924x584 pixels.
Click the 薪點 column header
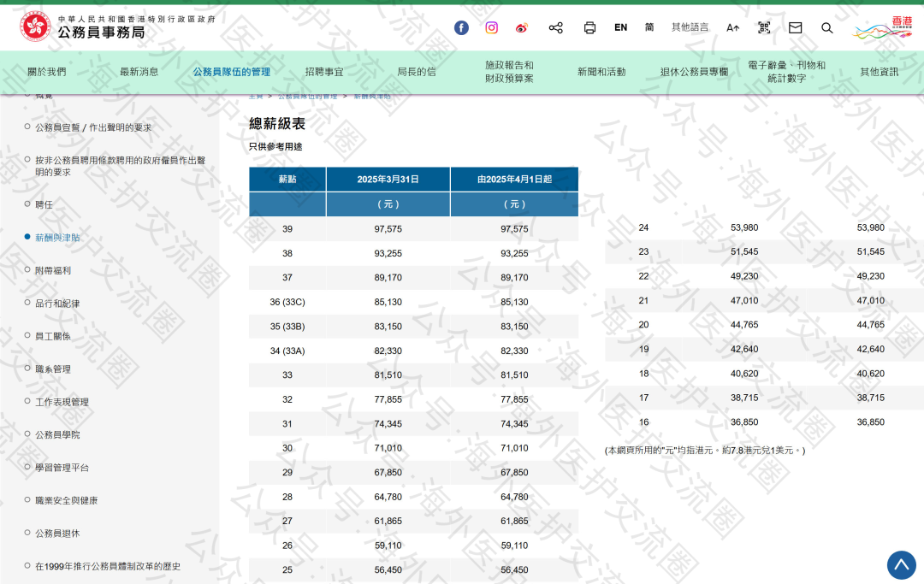click(x=287, y=179)
